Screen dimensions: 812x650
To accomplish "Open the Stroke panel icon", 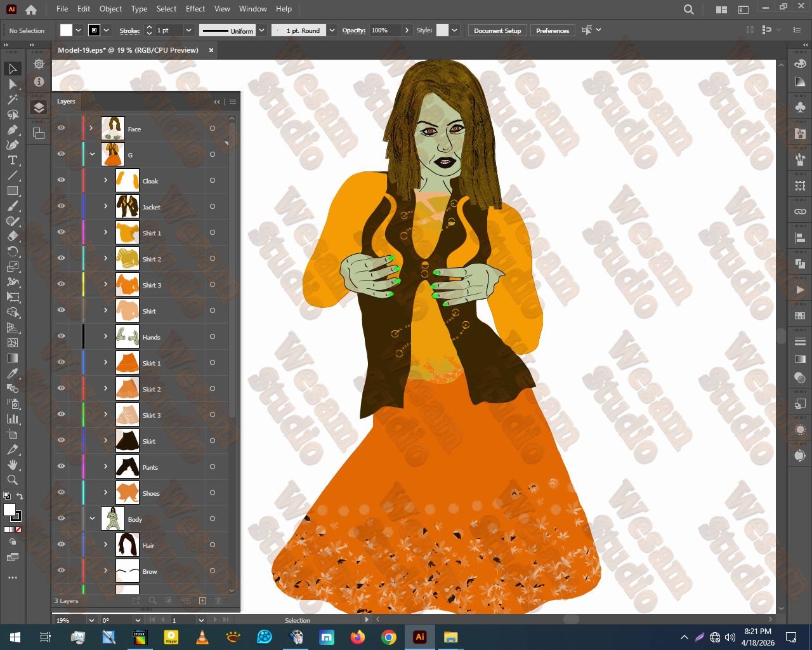I will click(x=800, y=342).
